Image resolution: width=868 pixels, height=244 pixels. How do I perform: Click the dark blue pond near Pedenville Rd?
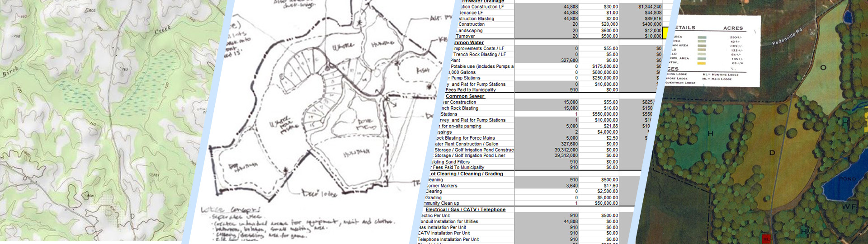(848, 17)
